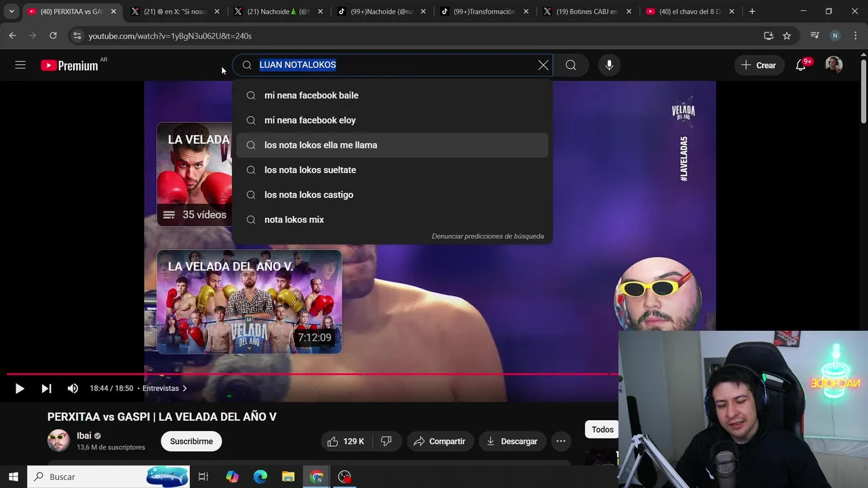
Task: Bookmark this page with the star icon
Action: click(x=787, y=36)
